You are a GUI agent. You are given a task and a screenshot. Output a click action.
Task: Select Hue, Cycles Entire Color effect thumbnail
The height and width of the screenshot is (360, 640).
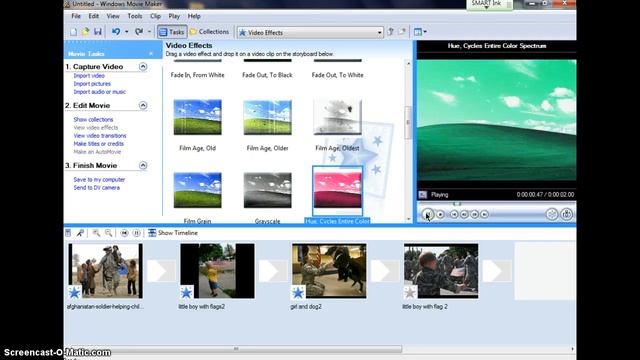(338, 191)
